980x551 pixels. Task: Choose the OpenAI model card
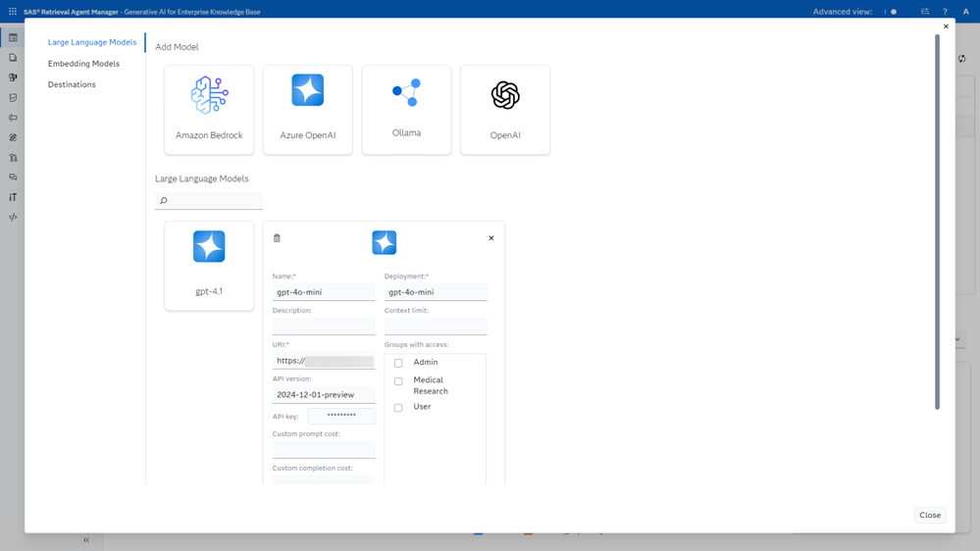(x=505, y=110)
